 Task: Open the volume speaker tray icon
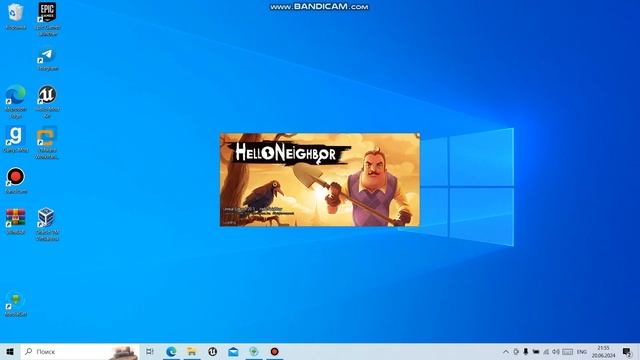pyautogui.click(x=556, y=351)
